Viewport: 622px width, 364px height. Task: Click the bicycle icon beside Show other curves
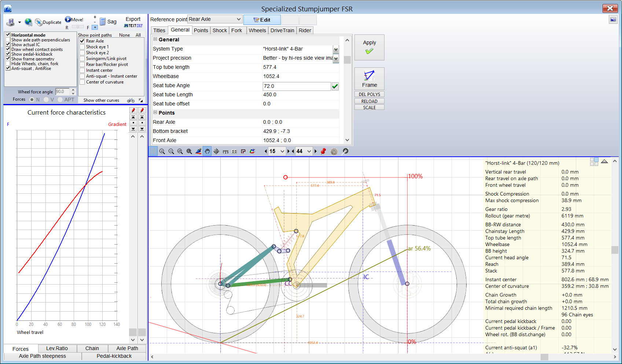click(131, 100)
